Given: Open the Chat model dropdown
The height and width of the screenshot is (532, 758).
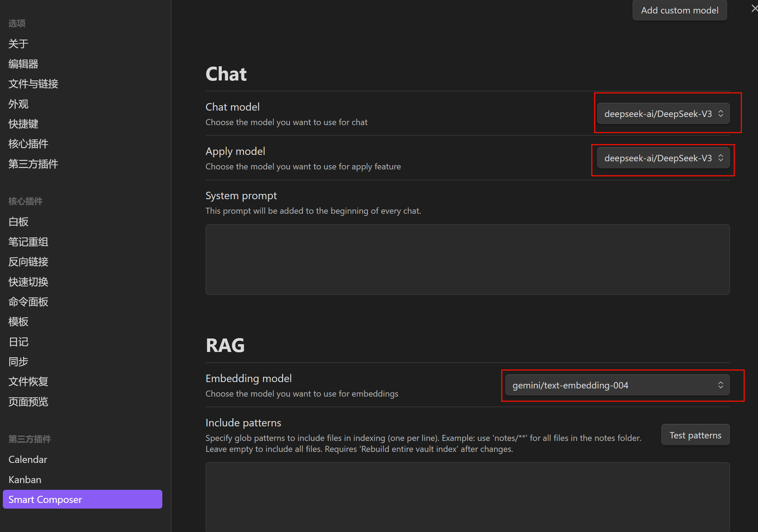Looking at the screenshot, I should coord(663,114).
